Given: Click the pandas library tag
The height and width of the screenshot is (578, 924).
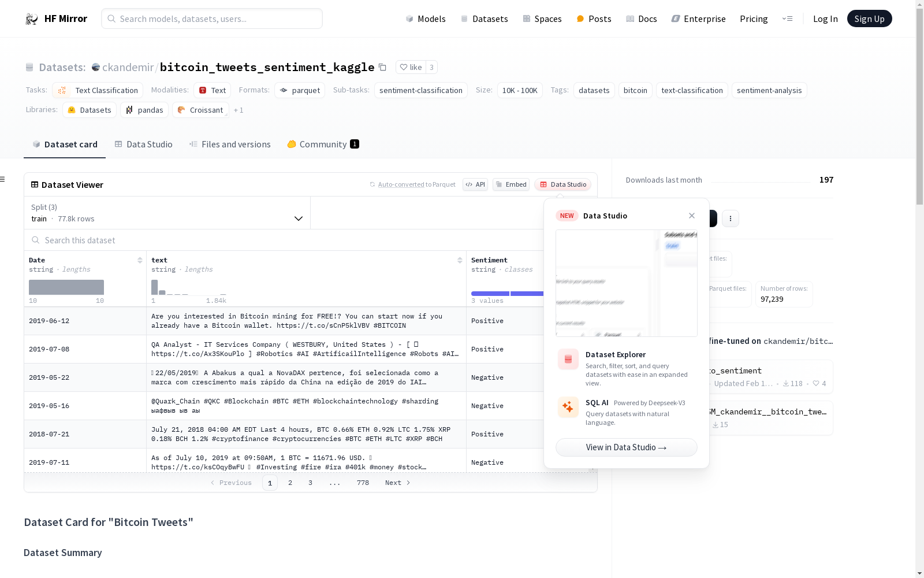Looking at the screenshot, I should 144,110.
